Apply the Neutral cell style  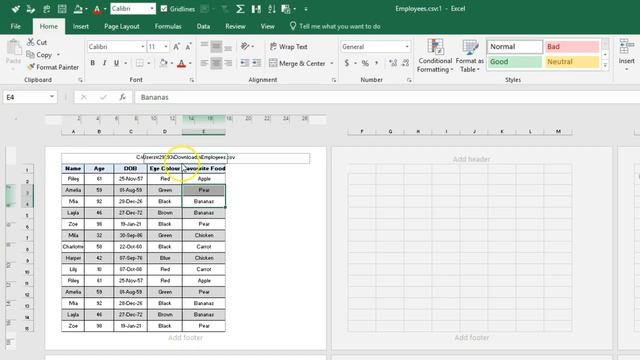(572, 62)
